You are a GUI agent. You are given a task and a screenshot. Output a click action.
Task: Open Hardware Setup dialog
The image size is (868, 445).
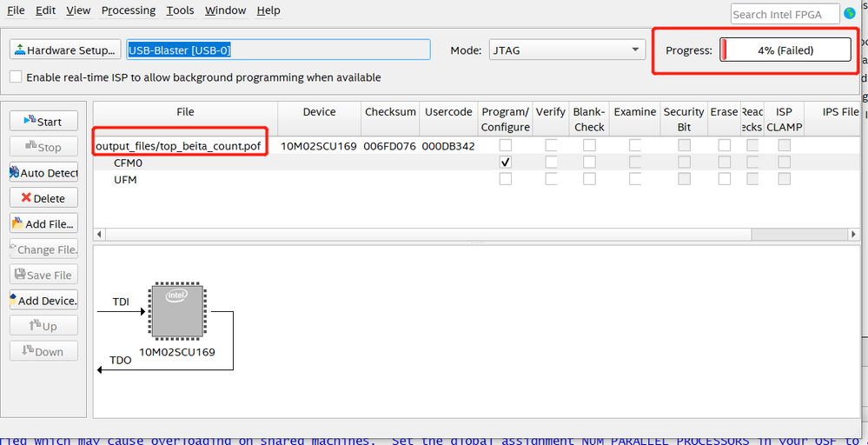[x=65, y=50]
